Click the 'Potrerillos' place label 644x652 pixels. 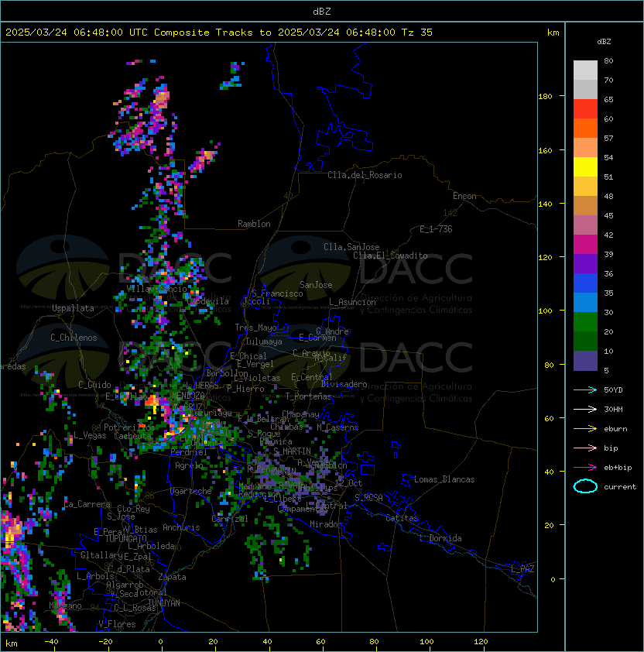[129, 427]
